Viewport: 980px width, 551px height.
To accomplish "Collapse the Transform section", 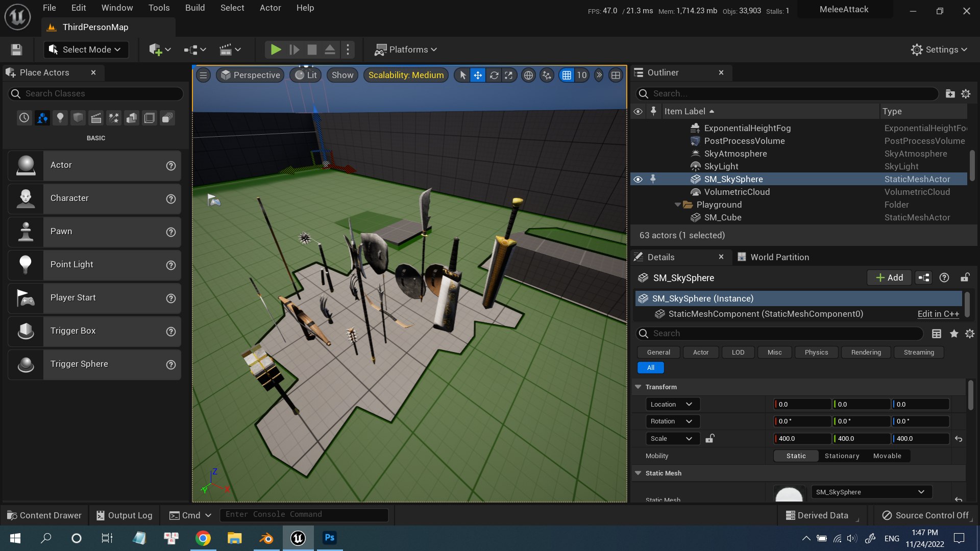I will (638, 387).
